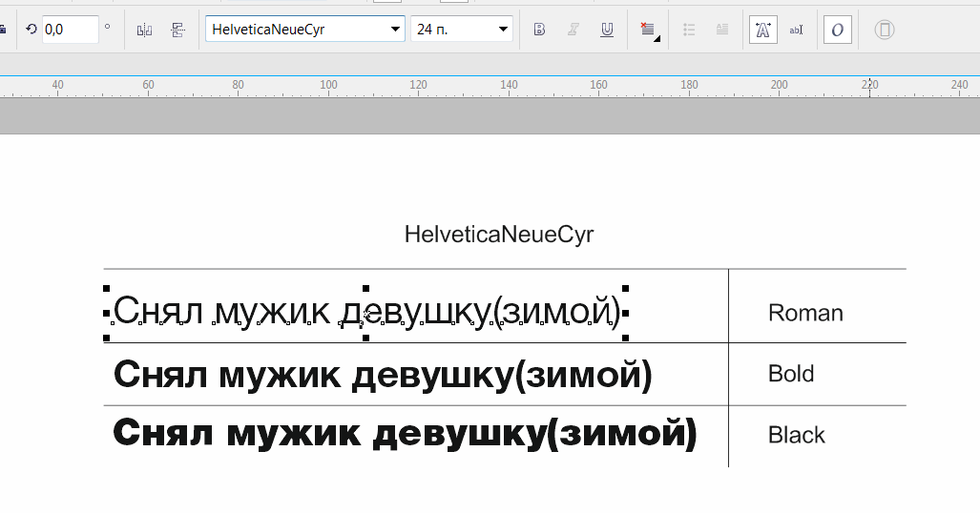Image resolution: width=980 pixels, height=513 pixels.
Task: Mirror the text vertically
Action: (178, 30)
